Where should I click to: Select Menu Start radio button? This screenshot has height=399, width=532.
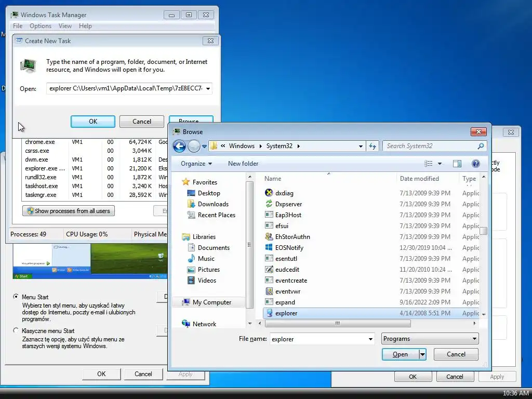pos(16,297)
